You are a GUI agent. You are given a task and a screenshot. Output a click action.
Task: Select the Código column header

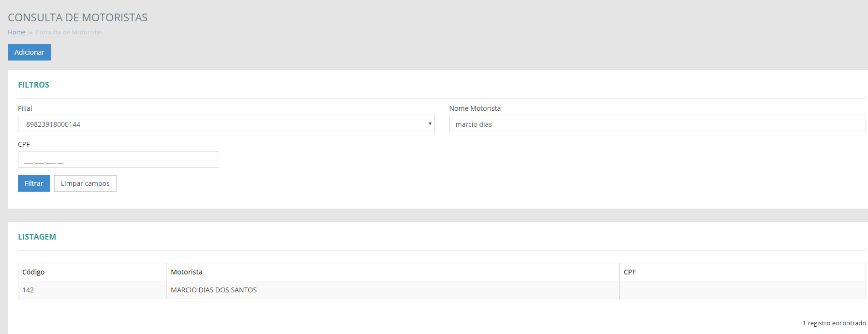coord(33,272)
